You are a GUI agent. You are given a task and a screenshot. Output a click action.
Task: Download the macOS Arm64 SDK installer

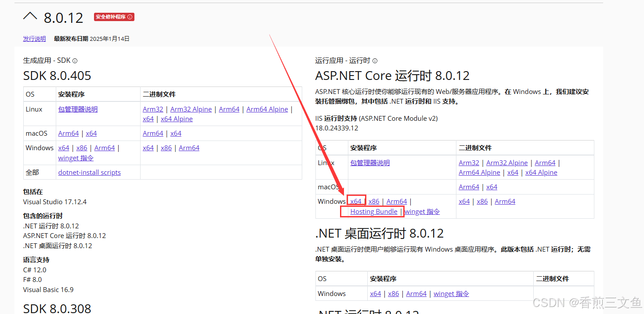click(69, 133)
